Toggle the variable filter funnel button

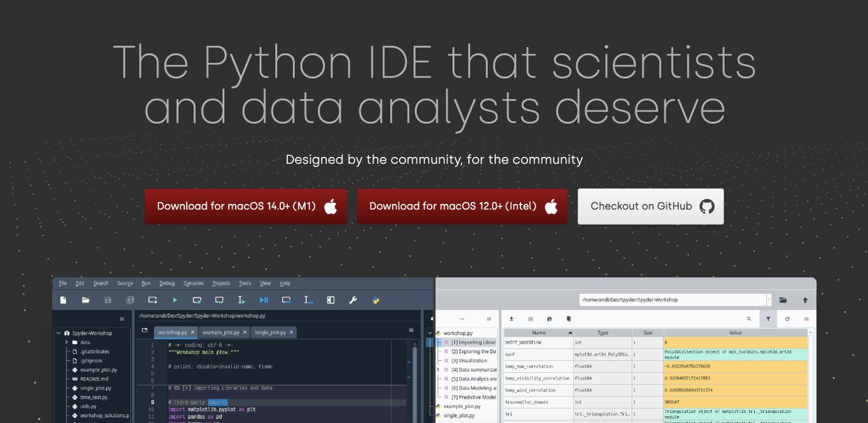tap(768, 319)
